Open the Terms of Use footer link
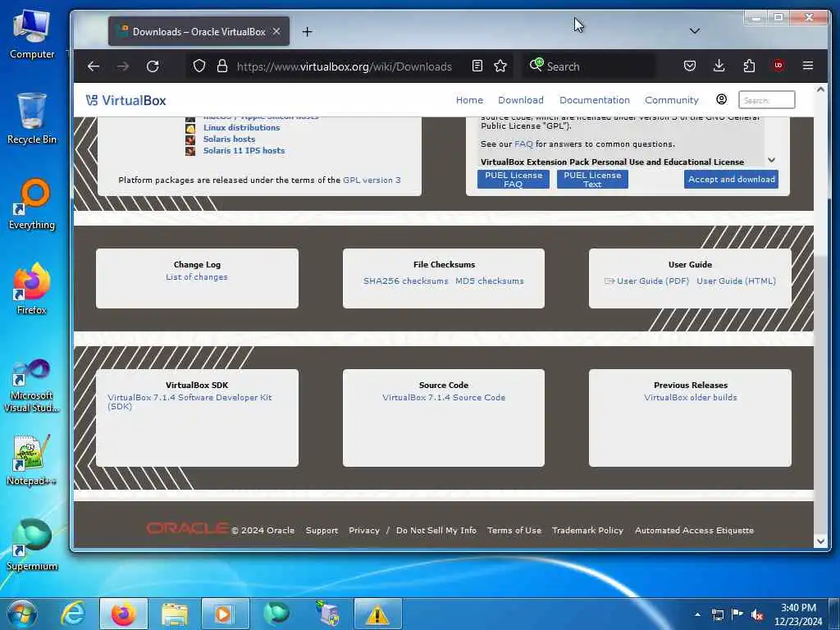 point(514,531)
